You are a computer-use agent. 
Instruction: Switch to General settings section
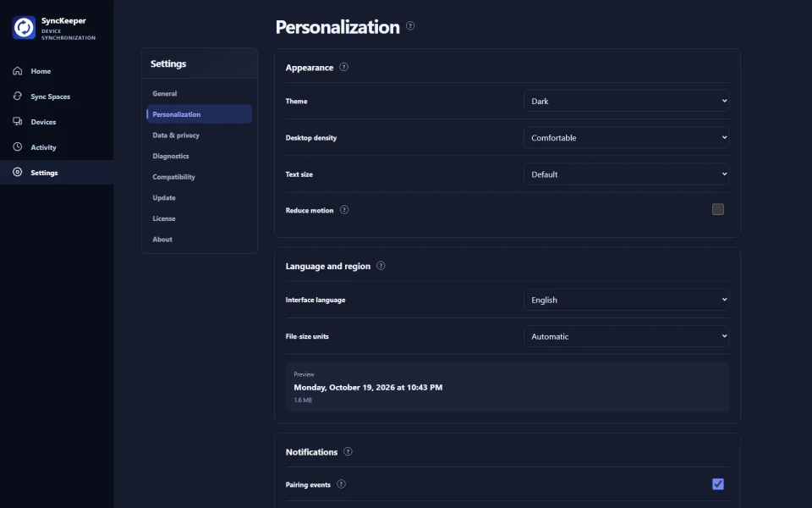pyautogui.click(x=200, y=93)
